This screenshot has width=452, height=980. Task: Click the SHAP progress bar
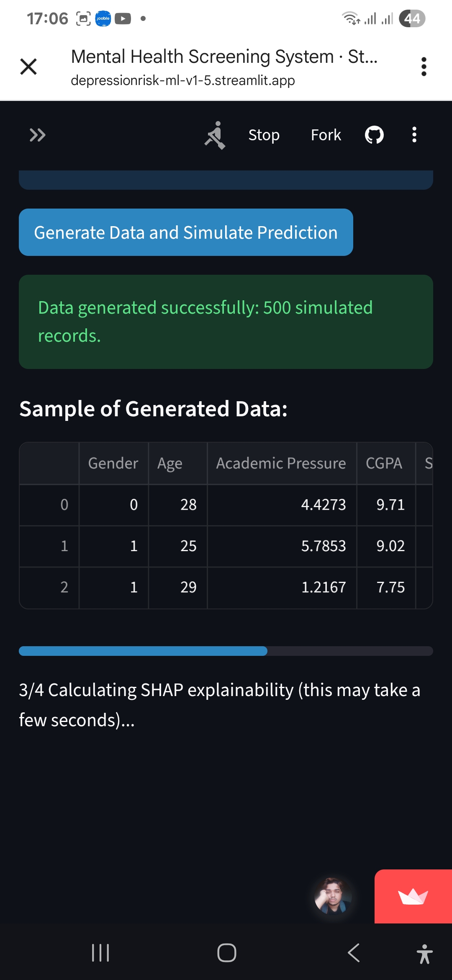pos(226,651)
